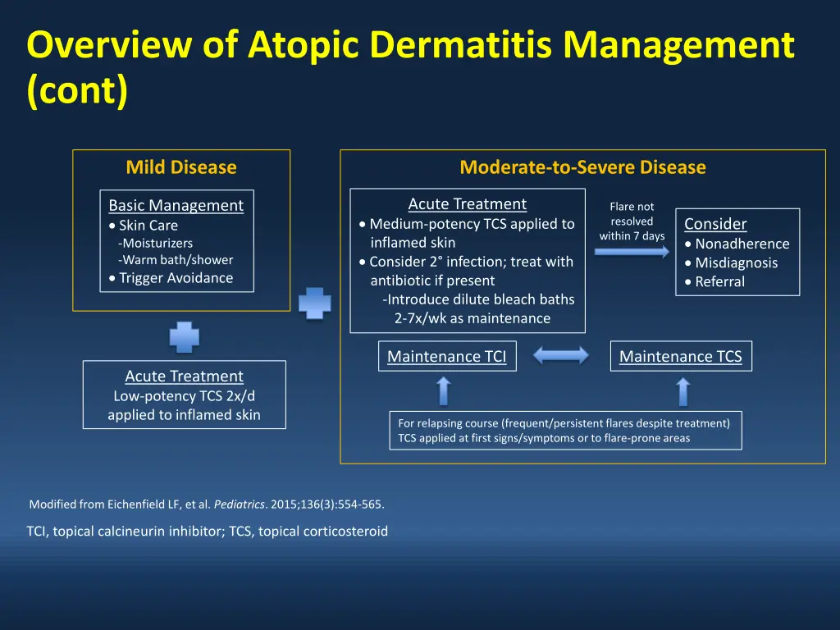Screen dimensions: 840x630
Task: Click the '2-7x/wk as maintenance' line
Action: [x=472, y=318]
